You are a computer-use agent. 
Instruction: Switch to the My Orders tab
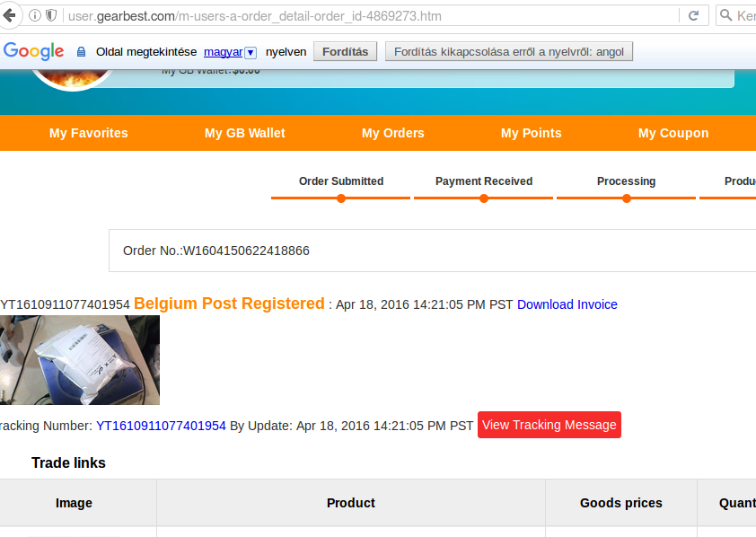[392, 133]
